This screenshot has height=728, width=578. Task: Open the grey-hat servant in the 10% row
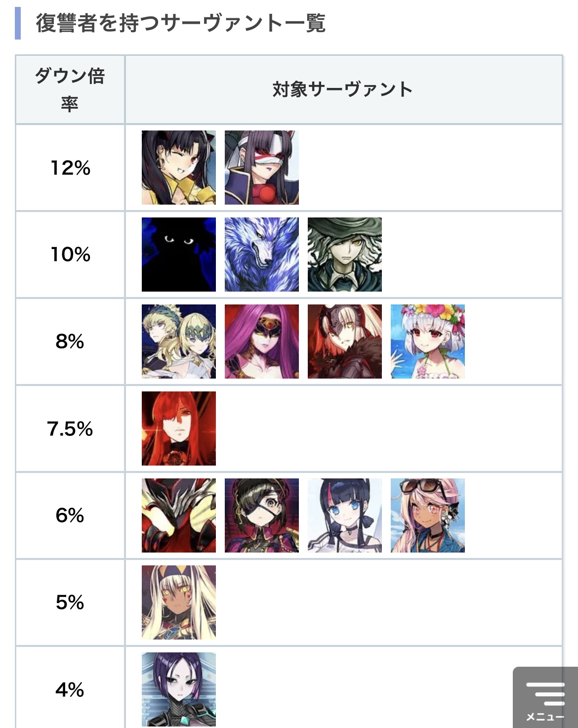345,255
